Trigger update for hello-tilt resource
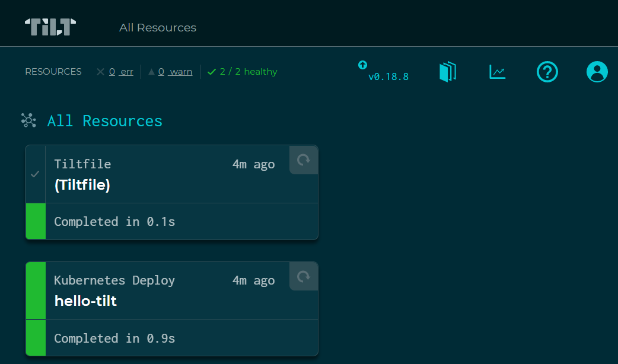This screenshot has width=618, height=364. [304, 276]
